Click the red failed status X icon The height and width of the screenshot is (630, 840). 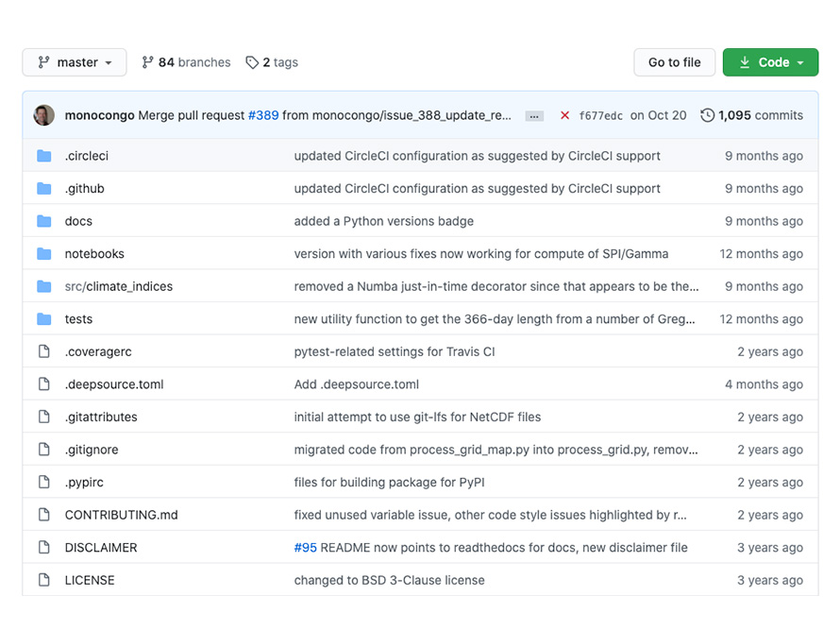[564, 115]
